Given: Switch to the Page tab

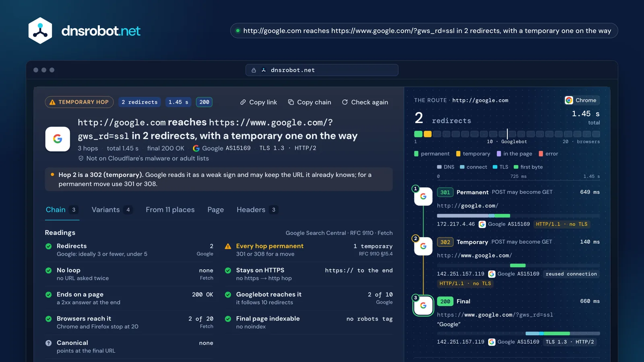Looking at the screenshot, I should (x=216, y=210).
